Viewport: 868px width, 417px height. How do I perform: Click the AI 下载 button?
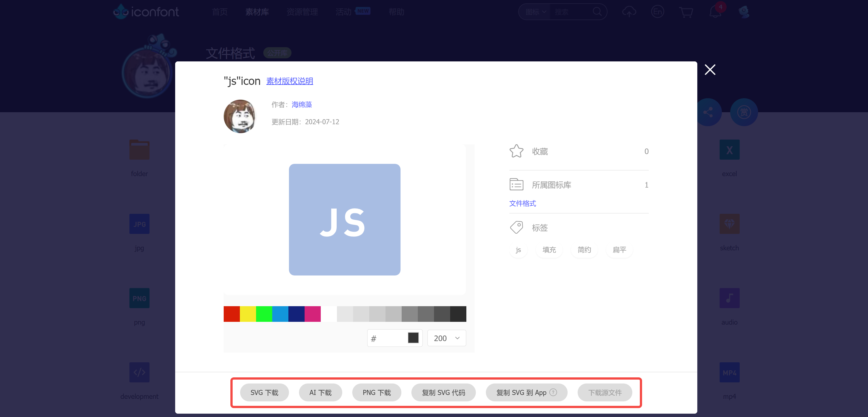(x=320, y=392)
